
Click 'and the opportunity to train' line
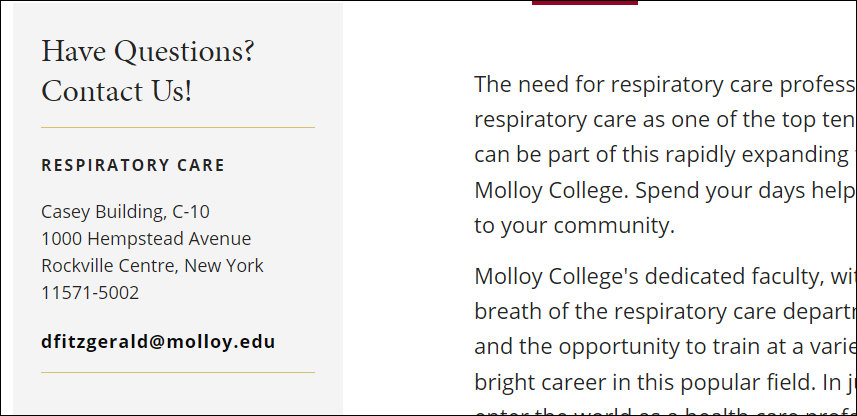point(664,347)
